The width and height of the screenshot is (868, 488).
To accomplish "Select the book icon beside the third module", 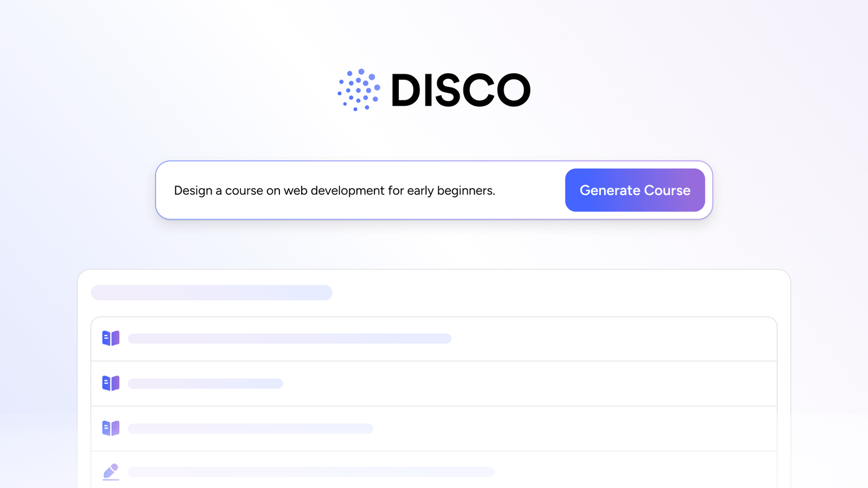I will (111, 428).
